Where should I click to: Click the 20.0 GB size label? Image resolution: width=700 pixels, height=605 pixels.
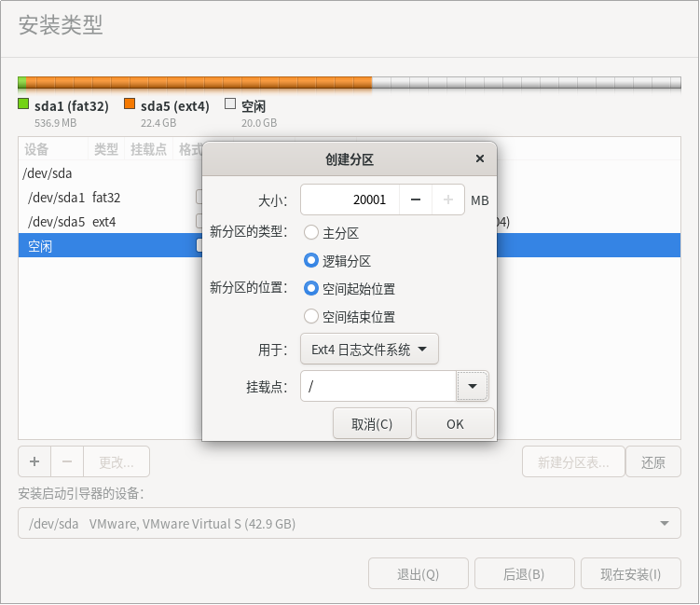[259, 123]
